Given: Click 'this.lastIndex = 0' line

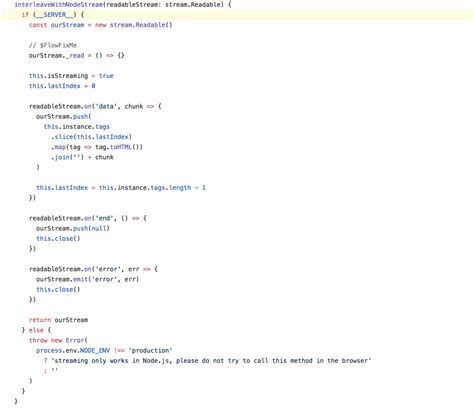Looking at the screenshot, I should [62, 86].
